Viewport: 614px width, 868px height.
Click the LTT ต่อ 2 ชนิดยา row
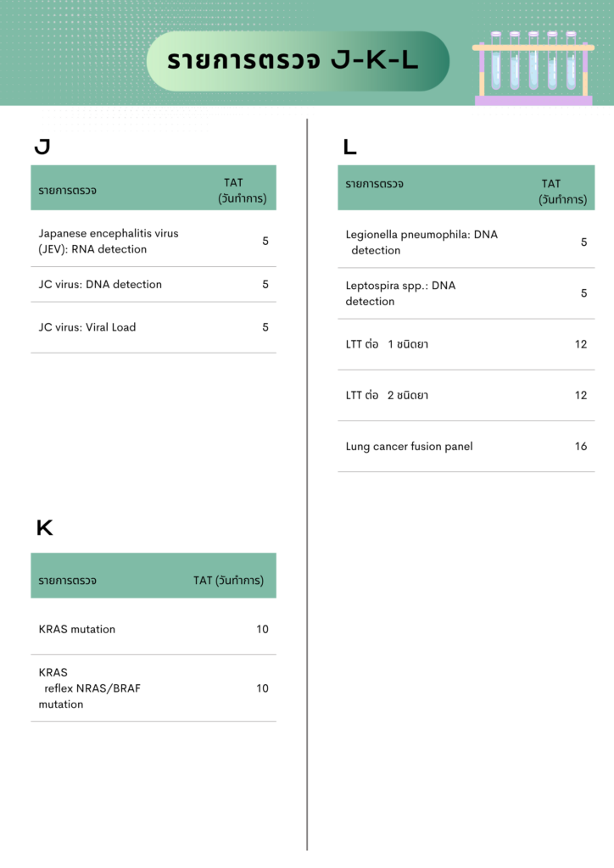[x=466, y=395]
